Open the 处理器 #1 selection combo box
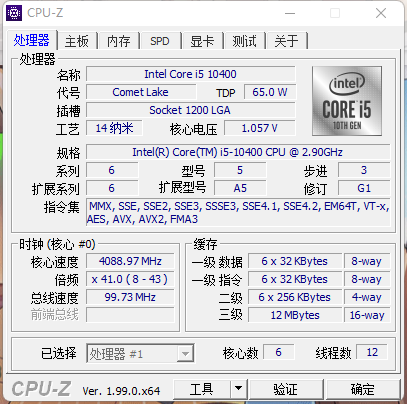The image size is (407, 404). point(140,353)
